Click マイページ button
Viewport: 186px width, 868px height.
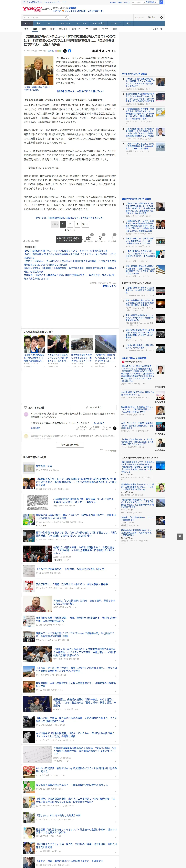pos(139,17)
